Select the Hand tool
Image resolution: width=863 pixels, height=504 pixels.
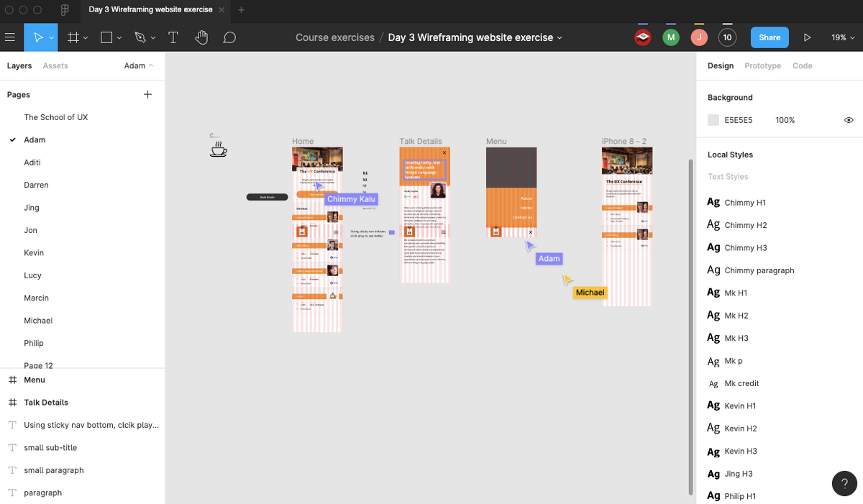click(x=201, y=37)
